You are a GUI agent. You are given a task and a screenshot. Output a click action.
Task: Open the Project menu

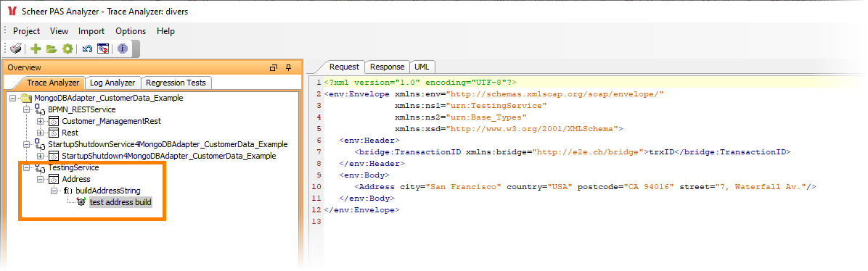[x=27, y=31]
